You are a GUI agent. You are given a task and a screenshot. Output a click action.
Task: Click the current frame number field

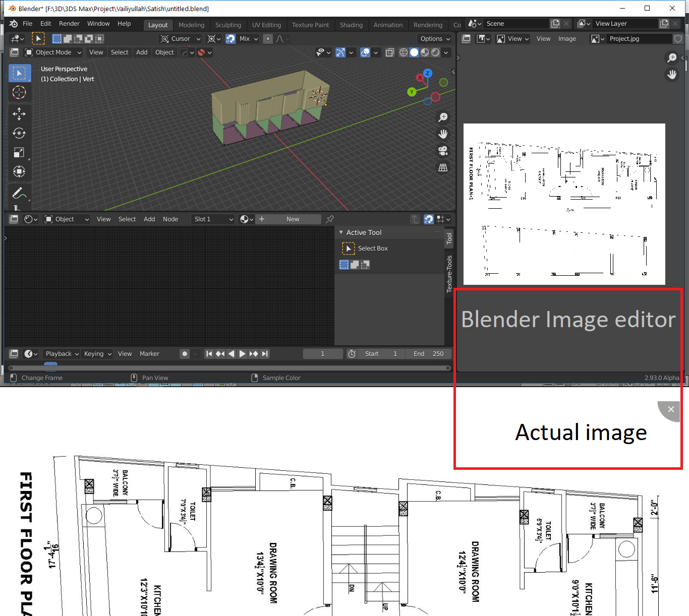click(x=323, y=354)
